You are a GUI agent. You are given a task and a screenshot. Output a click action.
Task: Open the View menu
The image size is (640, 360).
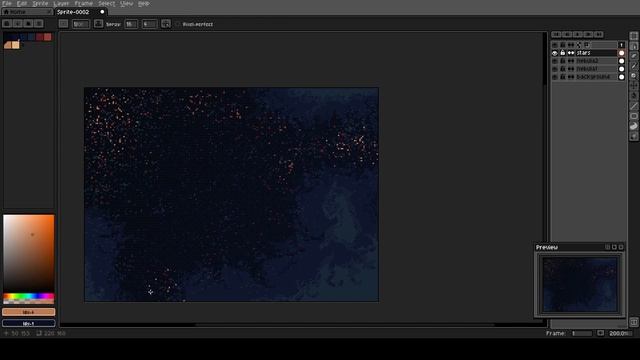click(127, 4)
